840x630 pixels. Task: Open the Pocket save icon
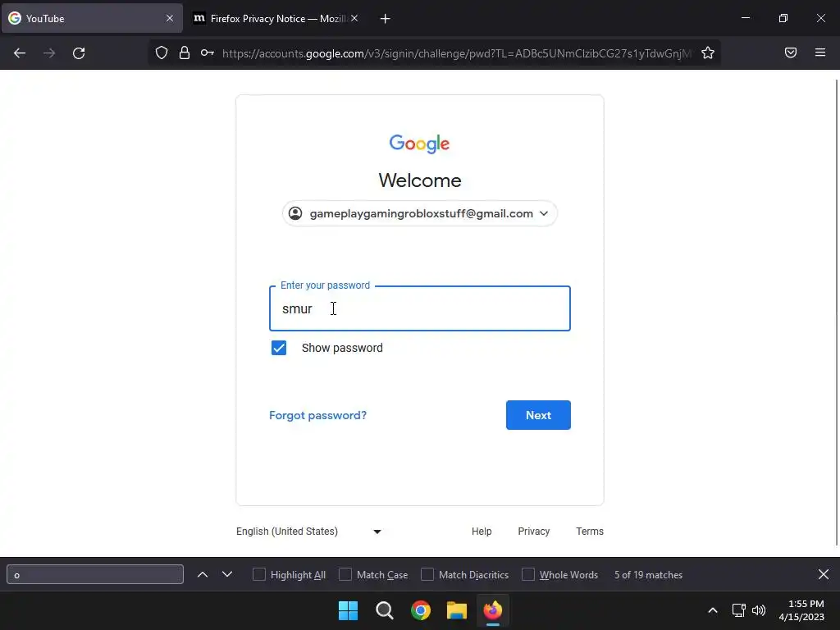791,52
